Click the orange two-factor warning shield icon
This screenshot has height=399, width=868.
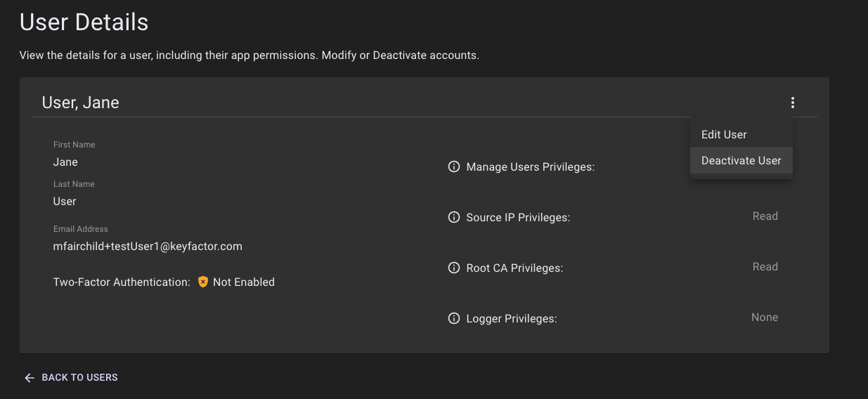203,282
